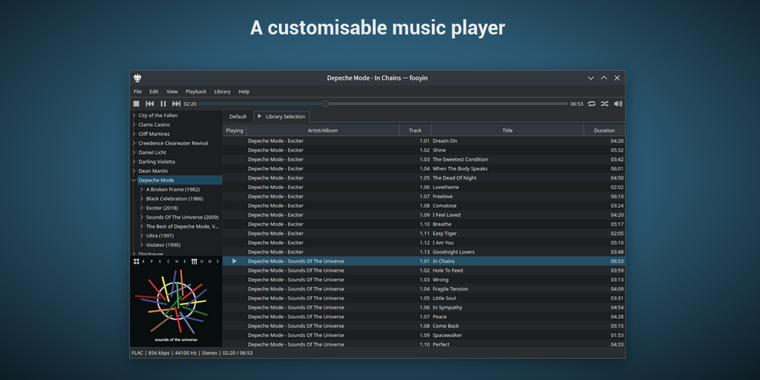Sort by Title column header
The width and height of the screenshot is (760, 380).
pyautogui.click(x=507, y=130)
